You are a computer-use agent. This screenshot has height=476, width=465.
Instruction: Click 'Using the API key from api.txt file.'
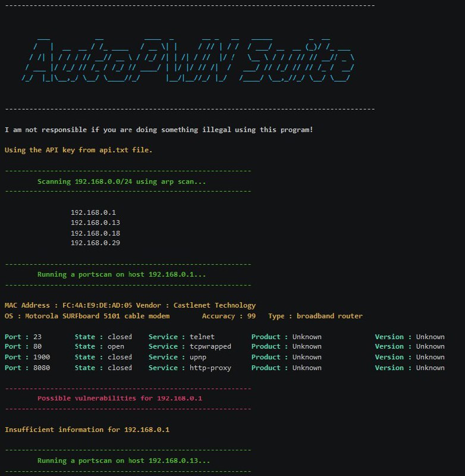[x=78, y=150]
